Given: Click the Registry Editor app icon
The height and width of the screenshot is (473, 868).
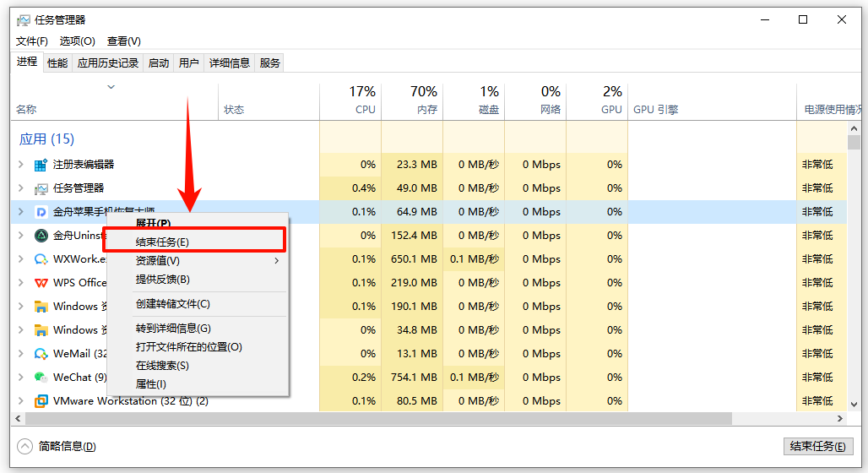Looking at the screenshot, I should click(x=41, y=165).
